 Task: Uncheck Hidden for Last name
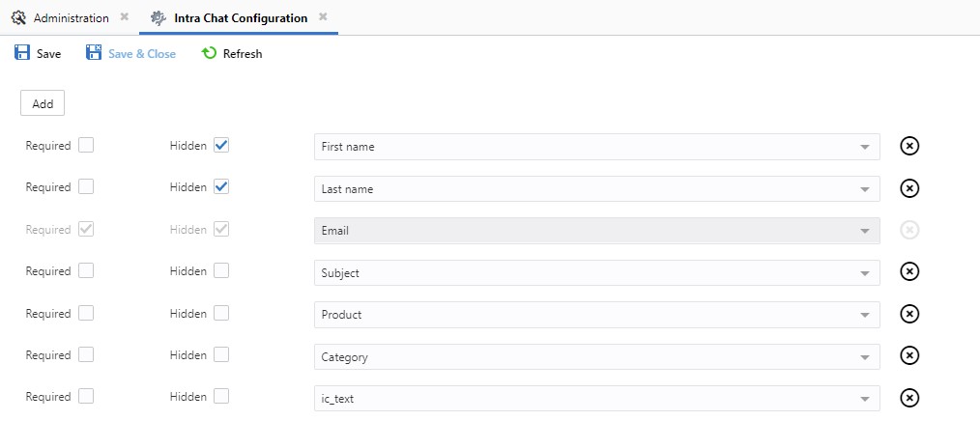(x=221, y=186)
